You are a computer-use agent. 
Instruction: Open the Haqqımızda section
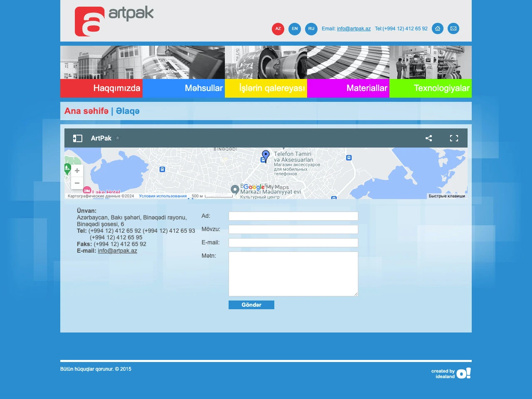point(101,88)
